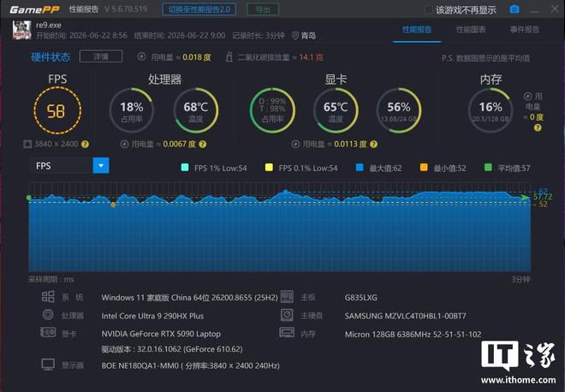This screenshot has width=565, height=392.
Task: Click the G835LXG motherboard text
Action: tap(360, 298)
